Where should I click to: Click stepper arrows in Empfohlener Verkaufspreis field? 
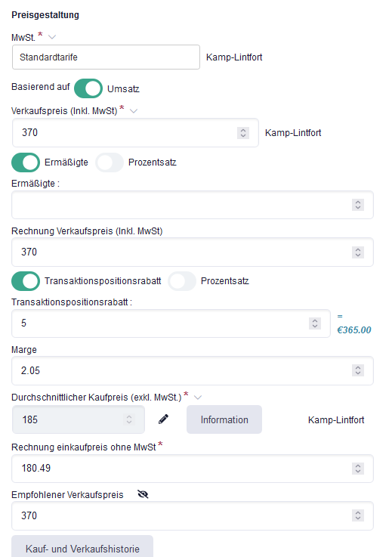[x=358, y=515]
